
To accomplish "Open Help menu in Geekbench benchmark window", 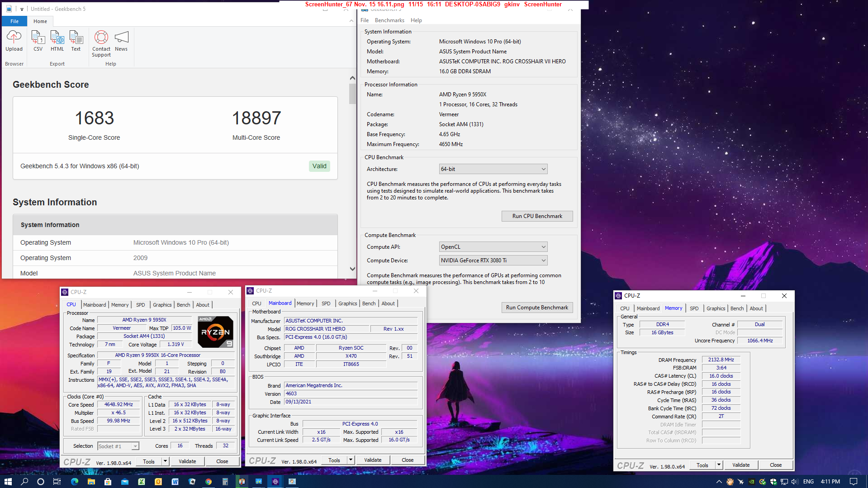I will pos(416,20).
